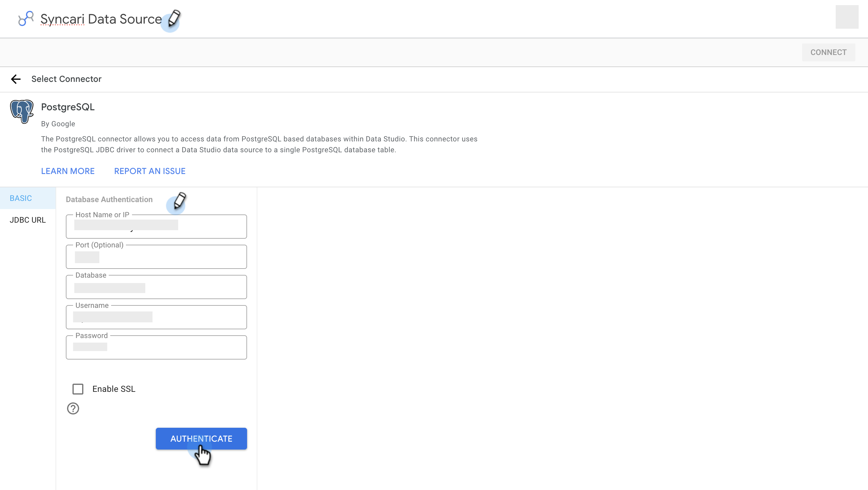Click the Syncari Data Source title

pyautogui.click(x=101, y=19)
